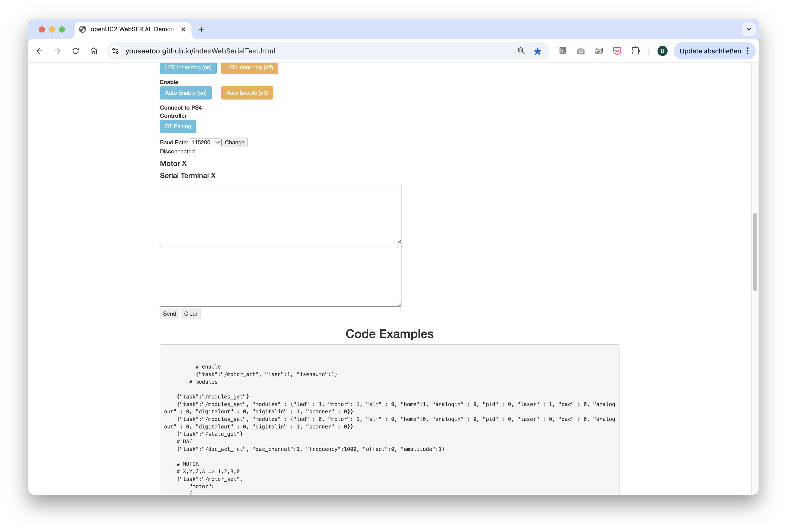Click the browser back arrow

click(x=39, y=51)
